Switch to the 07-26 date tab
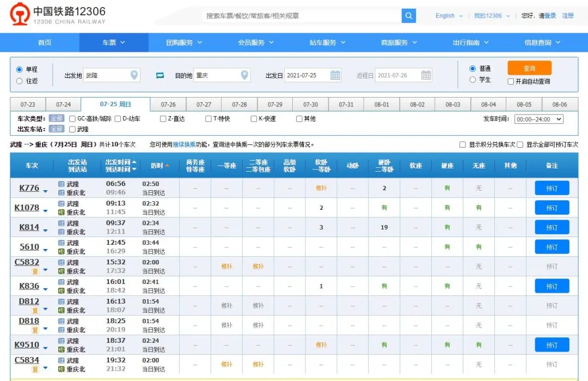 [168, 105]
